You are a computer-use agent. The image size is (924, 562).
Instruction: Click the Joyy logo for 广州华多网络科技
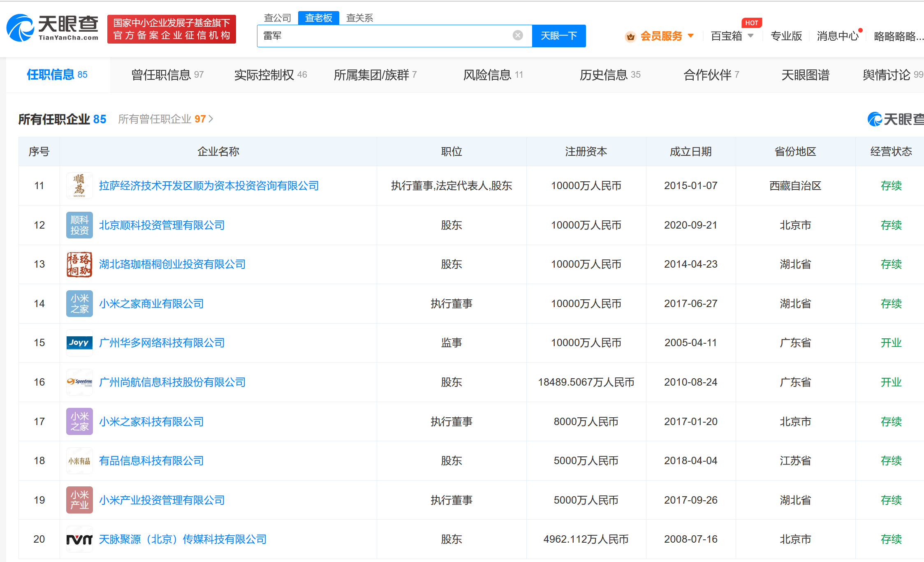coord(79,343)
